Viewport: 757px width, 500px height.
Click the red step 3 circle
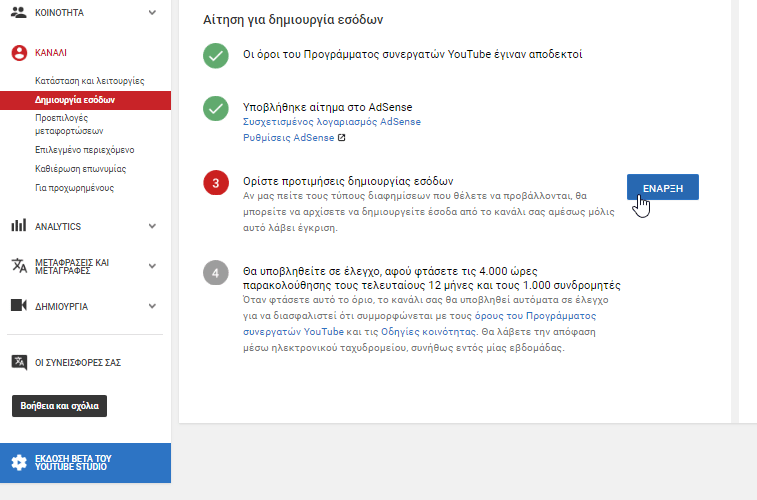pyautogui.click(x=216, y=182)
